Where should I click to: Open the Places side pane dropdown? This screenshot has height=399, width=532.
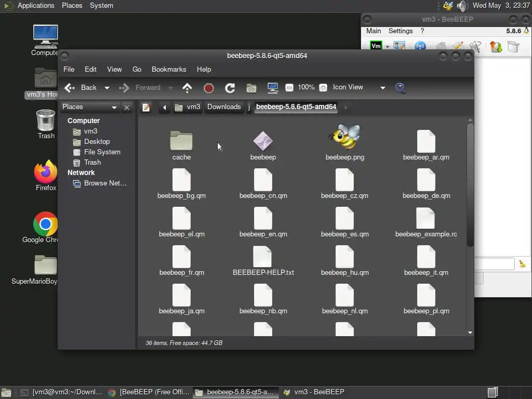[x=89, y=107]
